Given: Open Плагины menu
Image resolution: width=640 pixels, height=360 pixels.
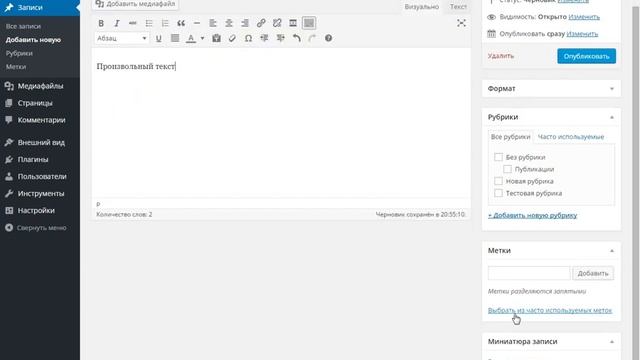Looking at the screenshot, I should (40, 159).
